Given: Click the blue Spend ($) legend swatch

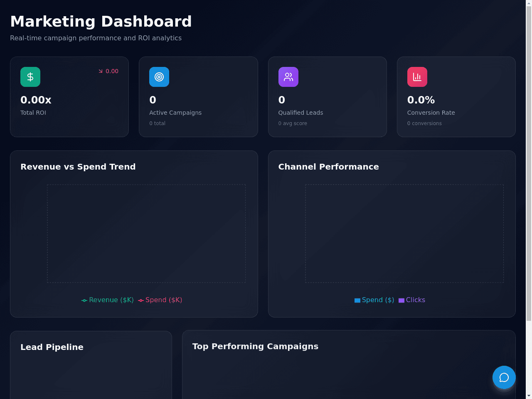Looking at the screenshot, I should pos(357,300).
